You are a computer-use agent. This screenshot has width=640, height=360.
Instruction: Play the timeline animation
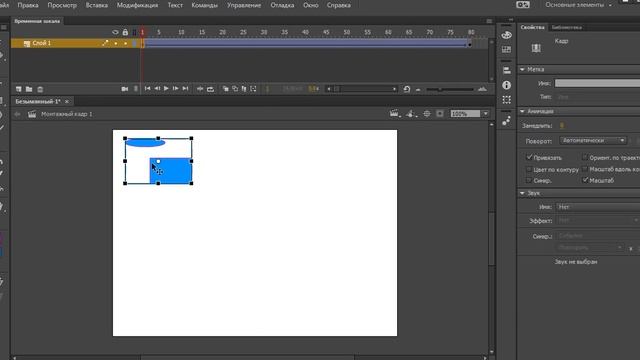tap(166, 89)
